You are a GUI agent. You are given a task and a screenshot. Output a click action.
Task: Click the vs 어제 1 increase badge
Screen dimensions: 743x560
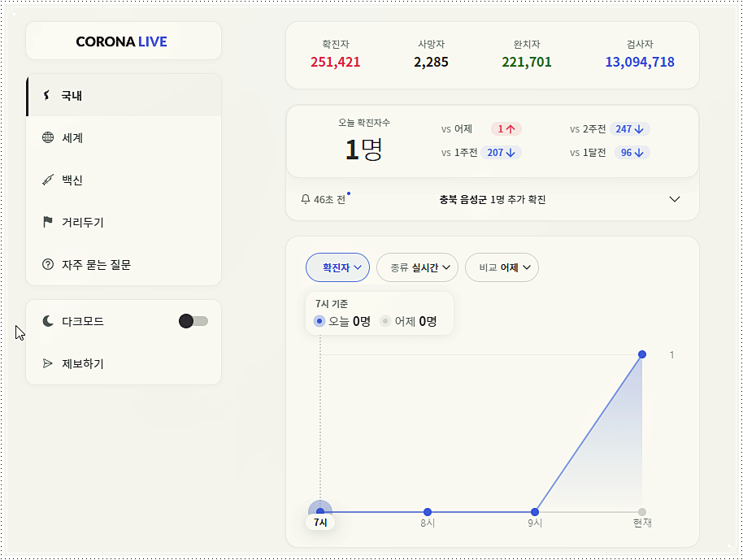[506, 129]
